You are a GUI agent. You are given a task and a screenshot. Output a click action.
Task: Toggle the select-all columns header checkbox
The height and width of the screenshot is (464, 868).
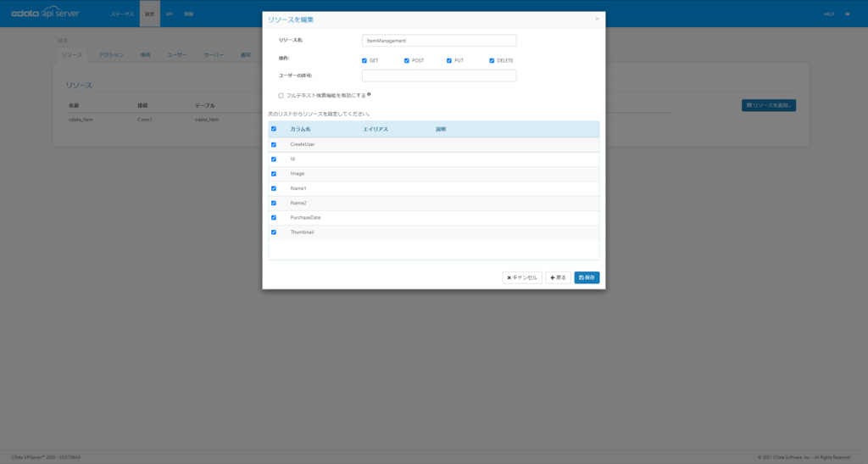(274, 129)
